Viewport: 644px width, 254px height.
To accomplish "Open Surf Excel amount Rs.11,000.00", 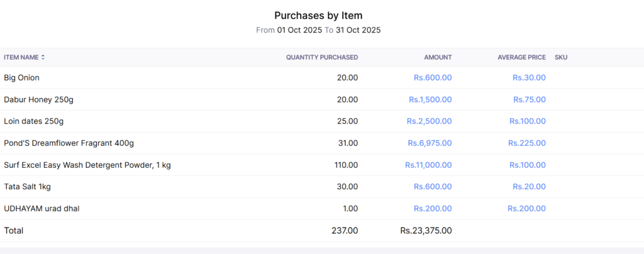I will click(428, 165).
